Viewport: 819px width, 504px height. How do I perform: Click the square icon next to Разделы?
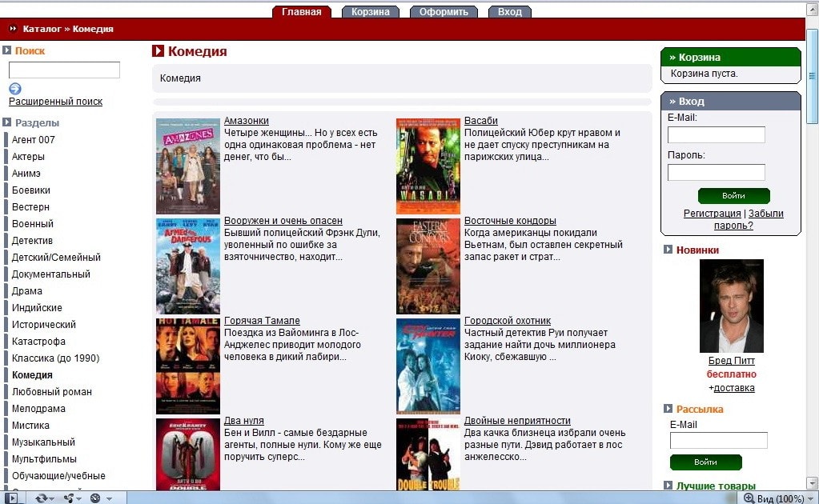coord(6,122)
